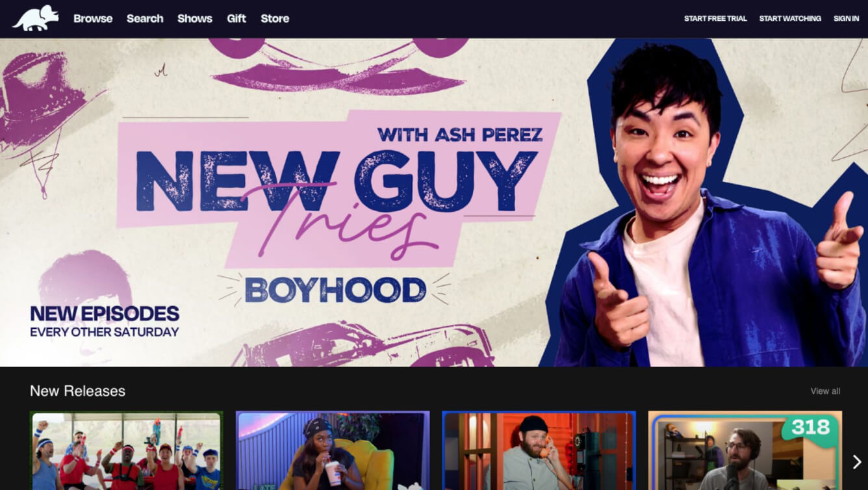
Task: Open the Browse page
Action: [93, 18]
